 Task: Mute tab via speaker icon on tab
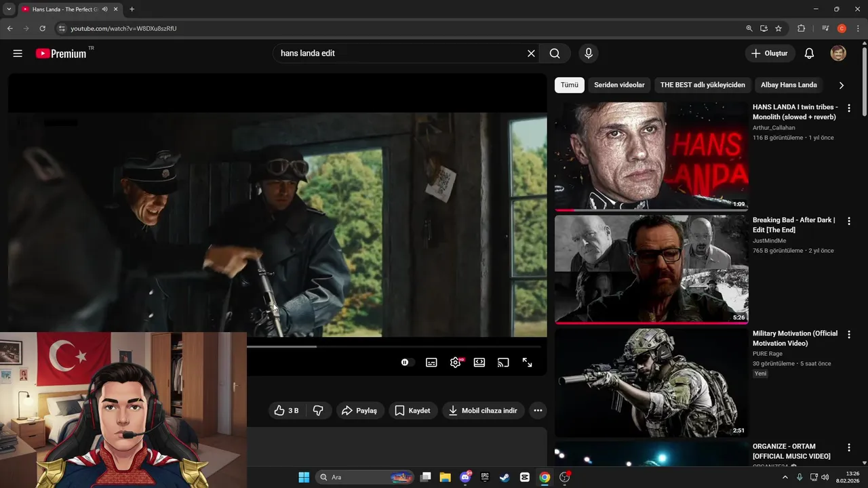(x=104, y=9)
